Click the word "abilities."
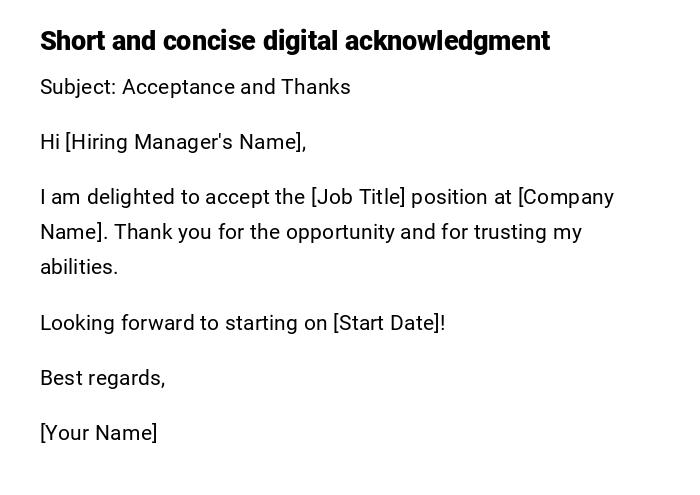This screenshot has height=495, width=700. pos(79,267)
